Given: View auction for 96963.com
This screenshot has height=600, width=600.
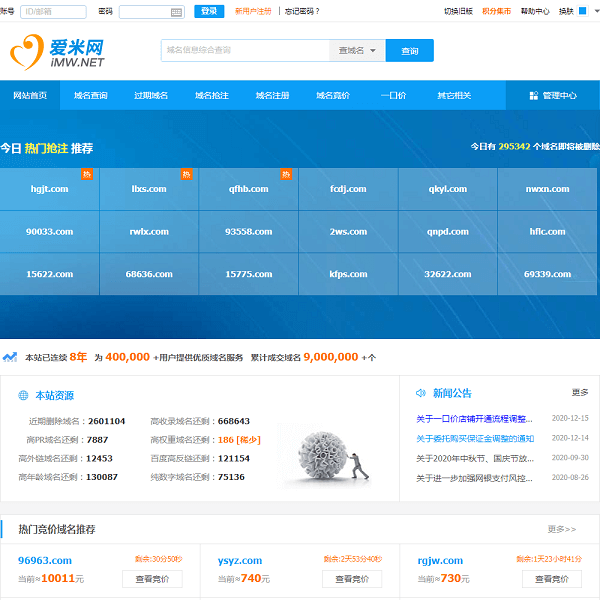Looking at the screenshot, I should (152, 579).
